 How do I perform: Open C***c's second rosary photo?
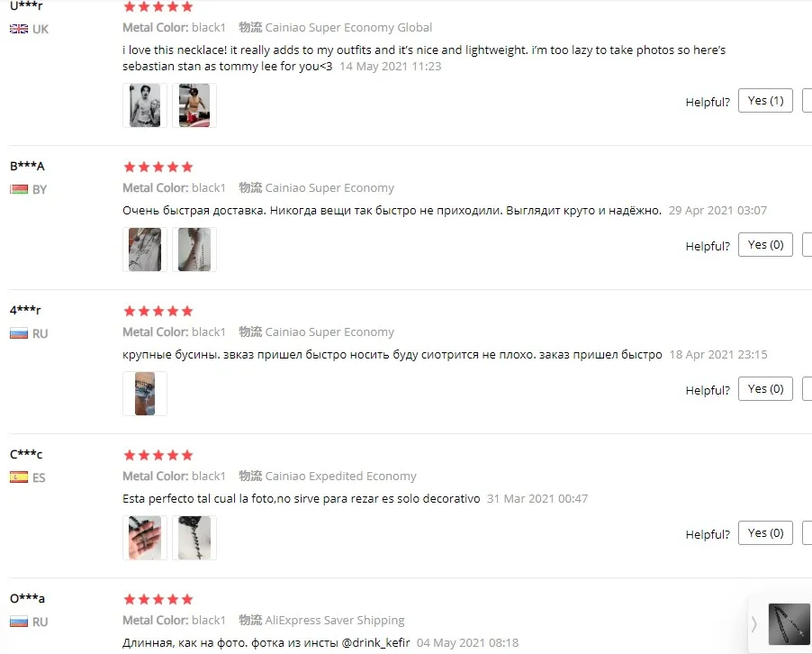(194, 538)
